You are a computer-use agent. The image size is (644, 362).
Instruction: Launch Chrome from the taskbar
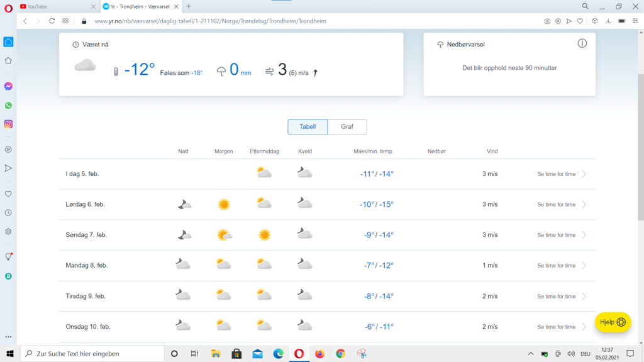[x=340, y=353]
